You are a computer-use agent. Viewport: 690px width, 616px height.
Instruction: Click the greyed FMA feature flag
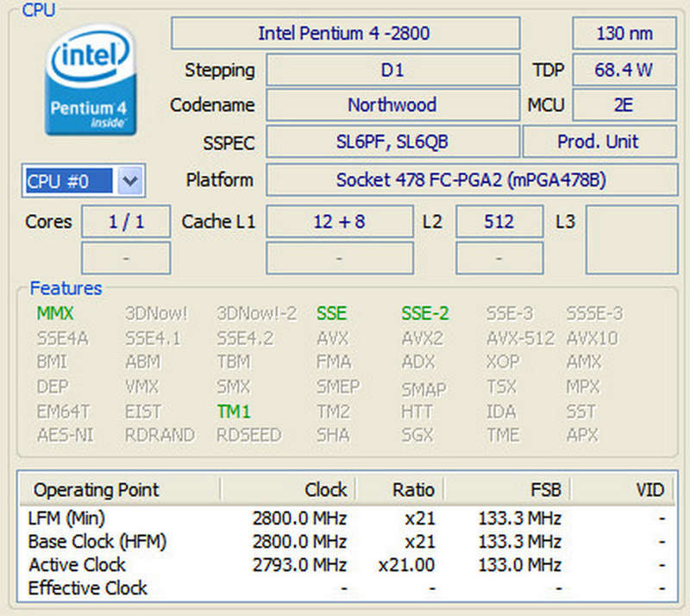click(334, 362)
